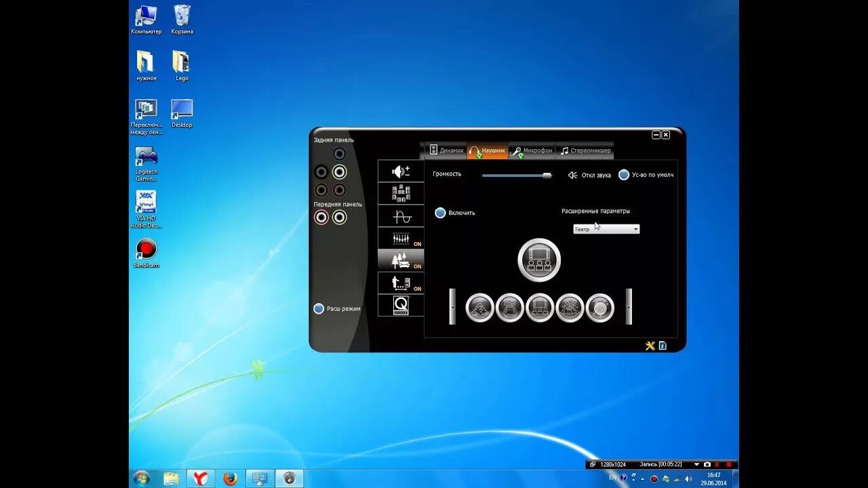868x488 pixels.
Task: Open Firefox from the taskbar
Action: tap(230, 479)
